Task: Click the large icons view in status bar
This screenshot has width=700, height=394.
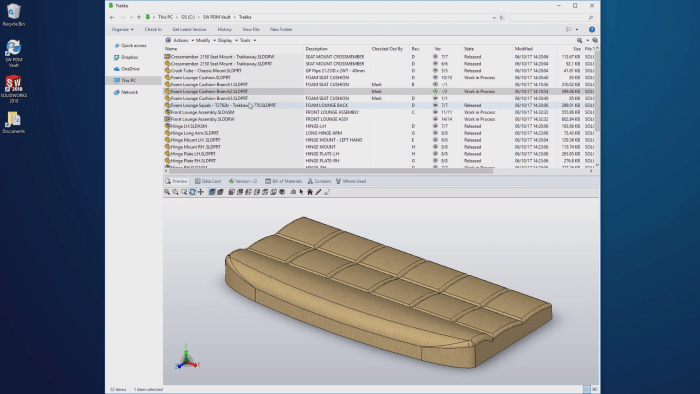Action: 595,389
